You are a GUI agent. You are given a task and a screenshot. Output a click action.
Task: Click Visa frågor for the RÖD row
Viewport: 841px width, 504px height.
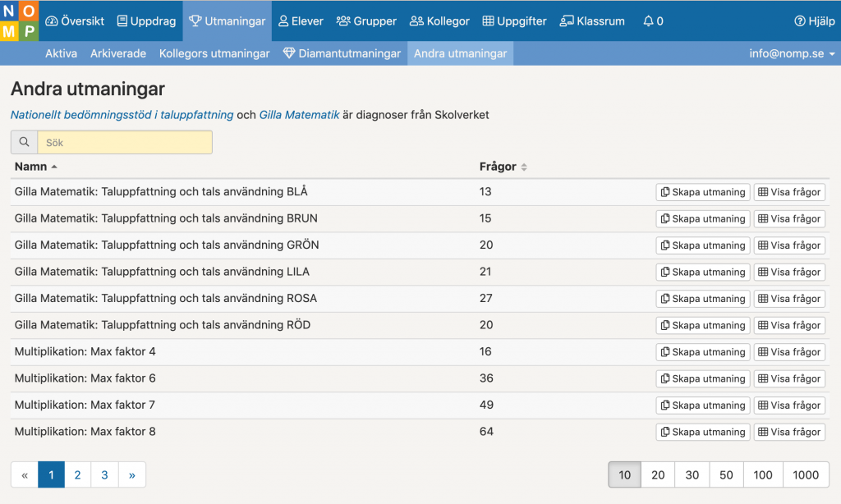point(789,325)
